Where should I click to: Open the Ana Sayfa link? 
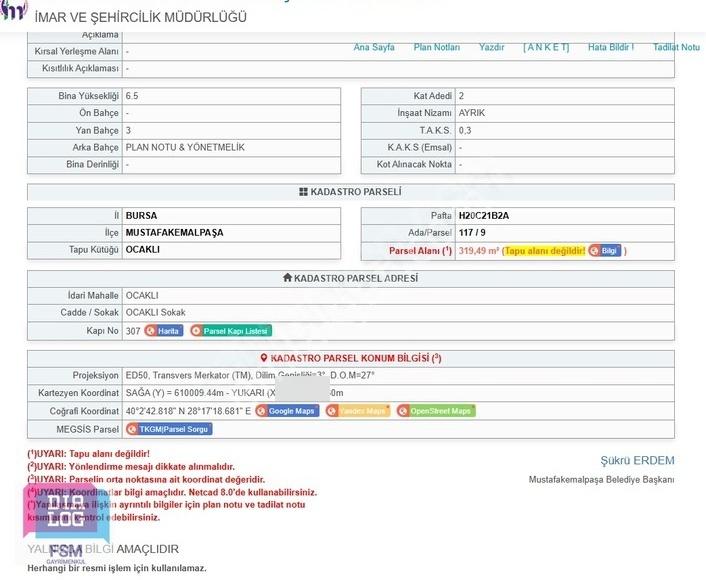tap(374, 47)
